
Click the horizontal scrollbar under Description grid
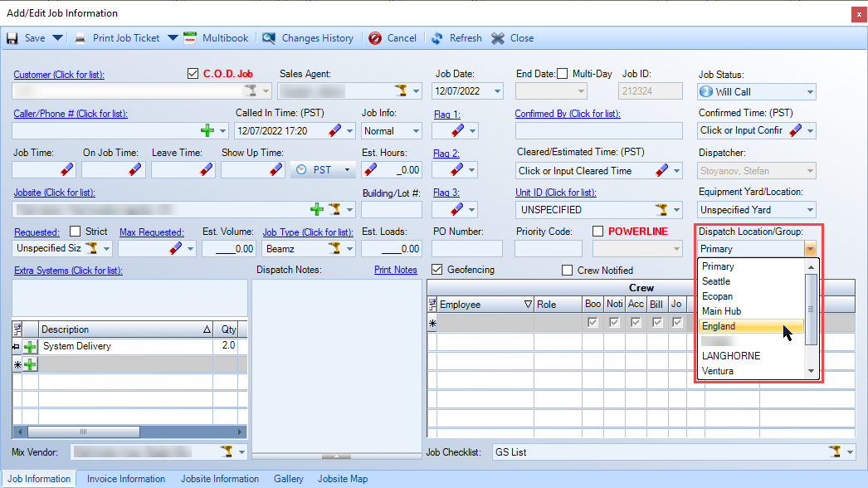[x=129, y=432]
